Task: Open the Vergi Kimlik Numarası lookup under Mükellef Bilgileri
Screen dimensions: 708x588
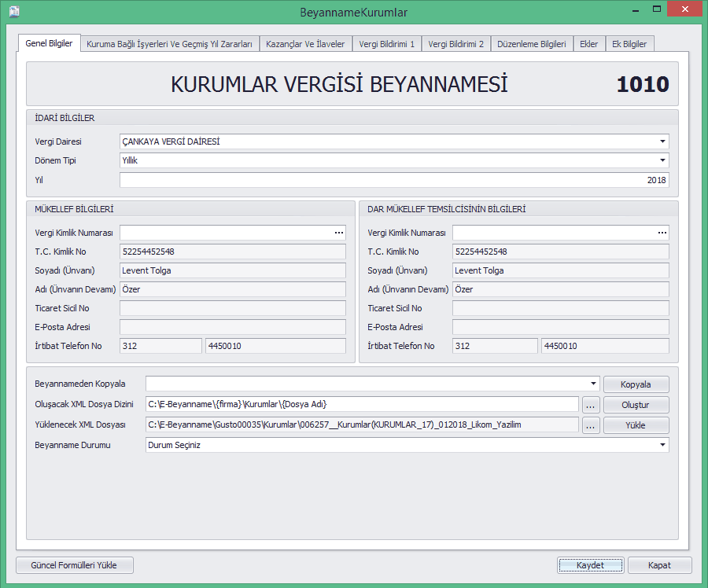Action: click(338, 233)
